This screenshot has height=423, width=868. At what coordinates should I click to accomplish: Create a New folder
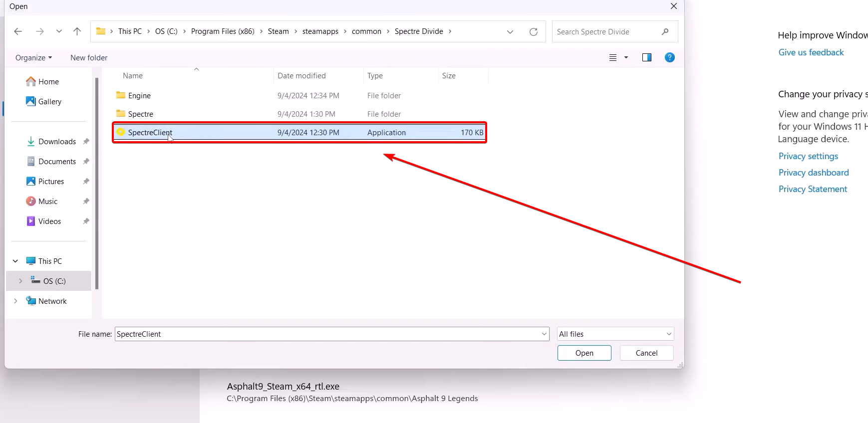(89, 58)
